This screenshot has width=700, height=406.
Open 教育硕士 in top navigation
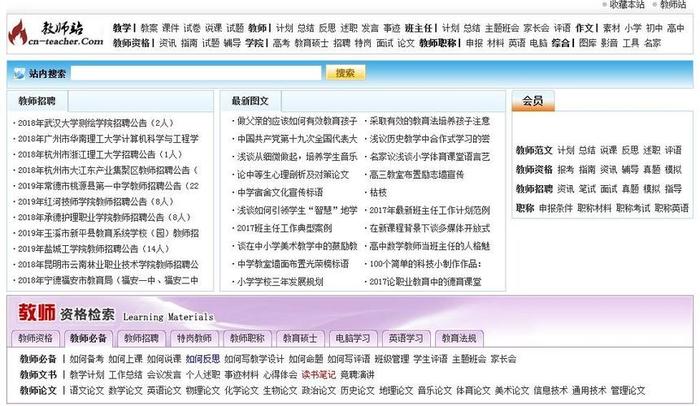(x=311, y=43)
